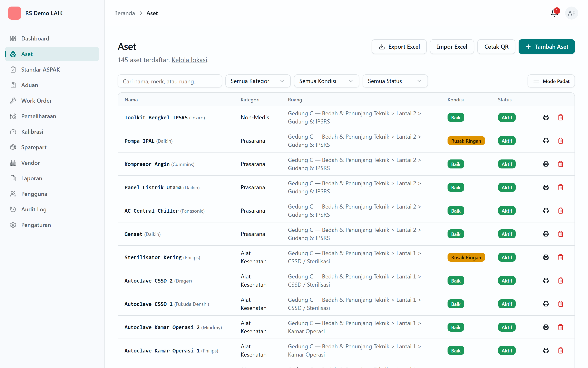Print QR for AC Central Chiller

click(x=546, y=211)
